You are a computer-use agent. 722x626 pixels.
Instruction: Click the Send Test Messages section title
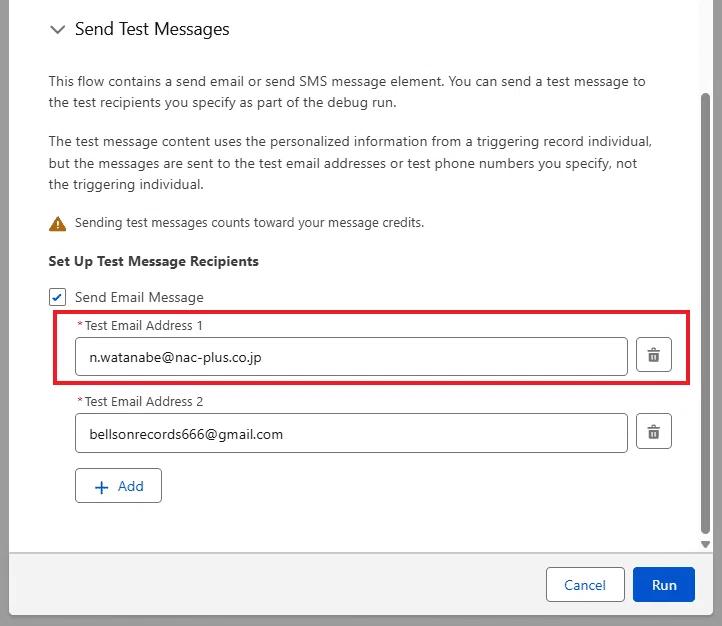(x=152, y=29)
